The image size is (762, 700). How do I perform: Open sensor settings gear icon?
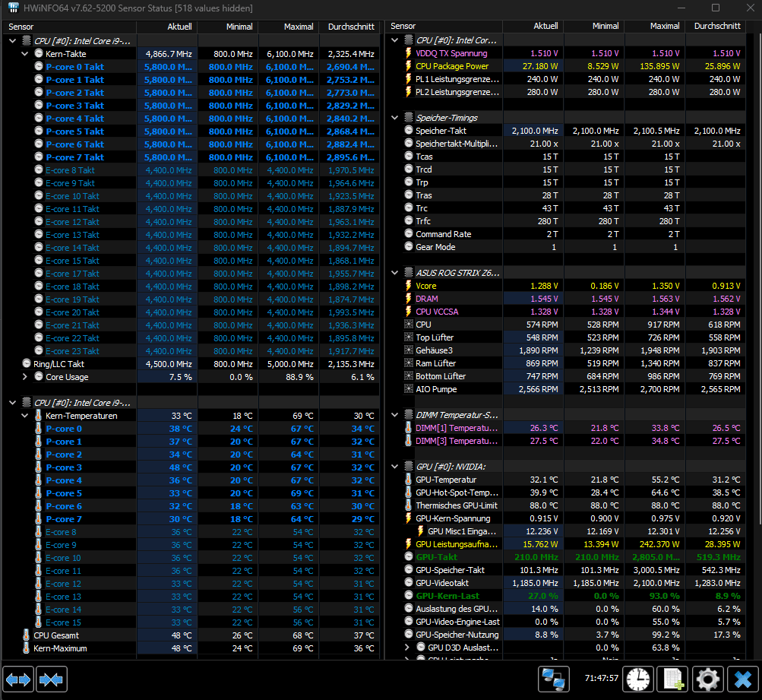click(x=708, y=679)
